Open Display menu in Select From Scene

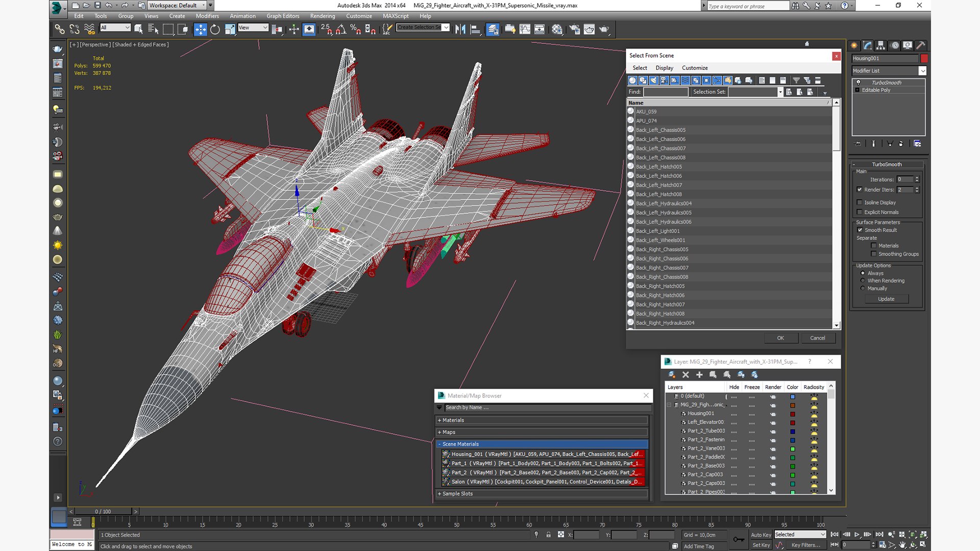pyautogui.click(x=664, y=68)
